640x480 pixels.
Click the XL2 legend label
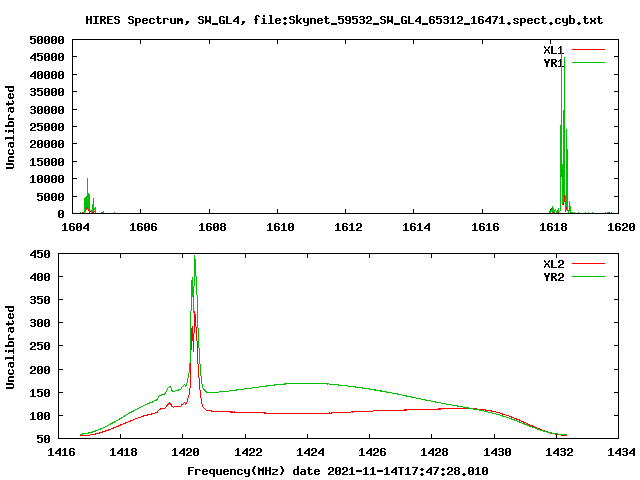[553, 264]
